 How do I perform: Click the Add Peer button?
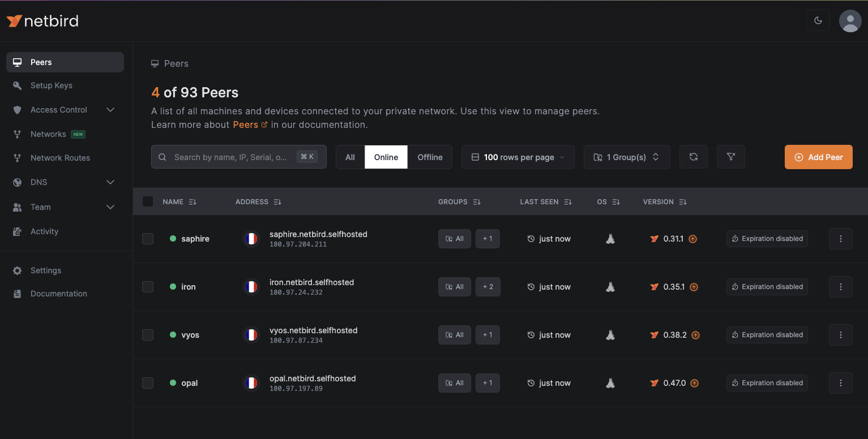(x=818, y=157)
